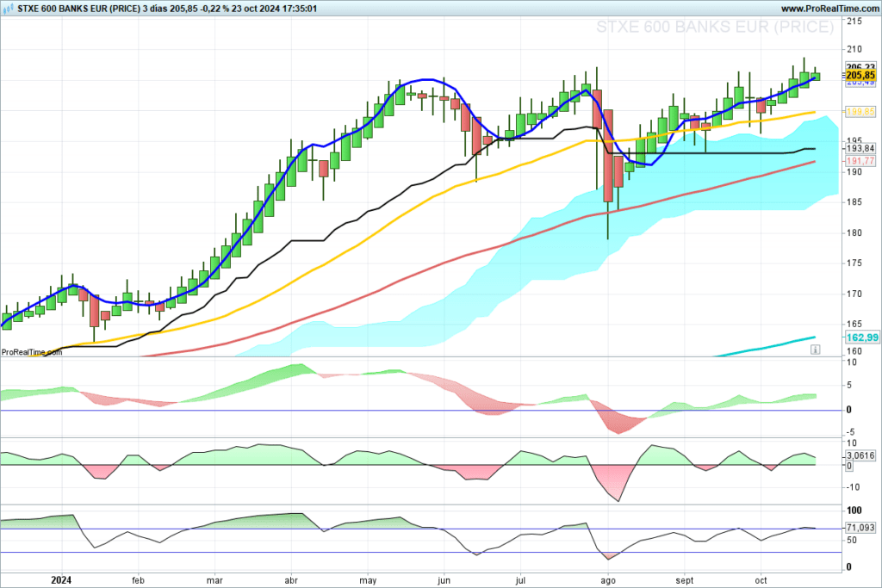
Task: Click the jul label on the time axis
Action: (x=520, y=580)
